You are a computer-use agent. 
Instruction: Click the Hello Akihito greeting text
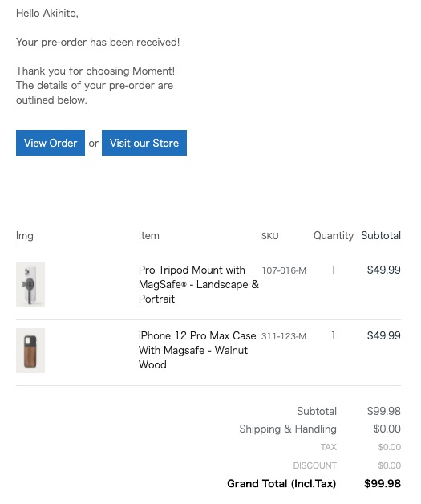tap(47, 13)
